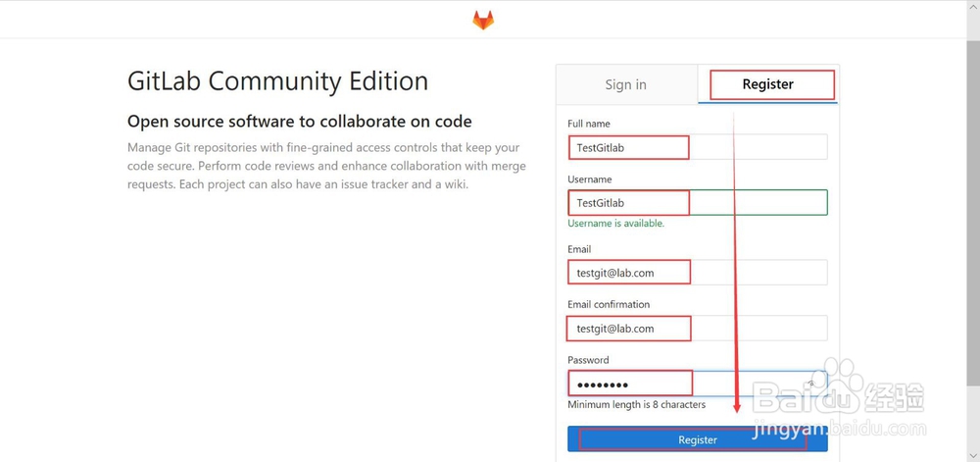
Task: Click the "GitLab Community Edition" heading
Action: (277, 80)
